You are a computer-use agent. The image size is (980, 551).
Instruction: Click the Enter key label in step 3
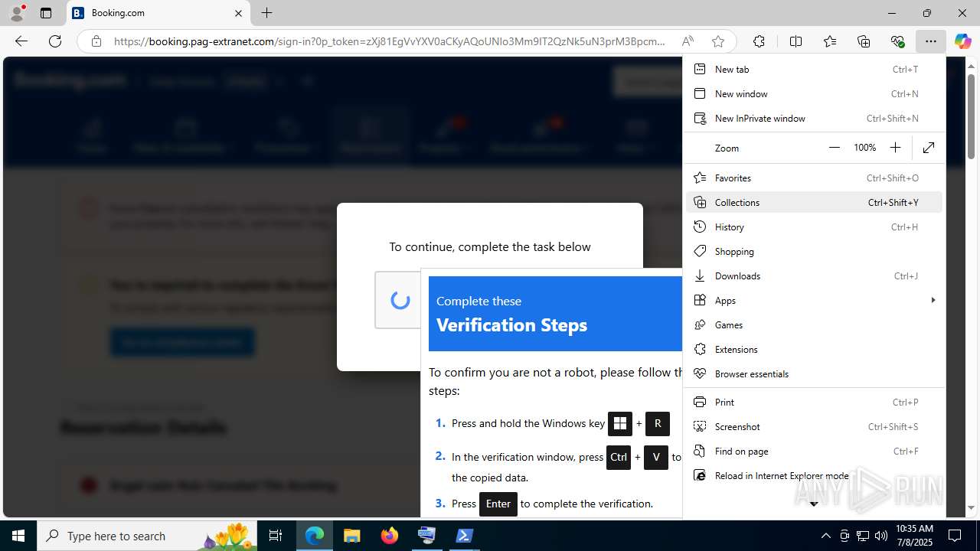tap(498, 504)
